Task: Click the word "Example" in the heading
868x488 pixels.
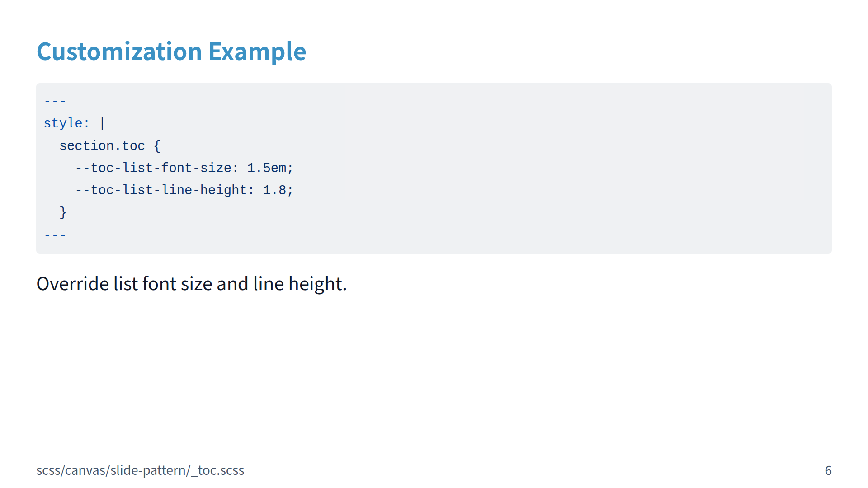Action: 257,52
